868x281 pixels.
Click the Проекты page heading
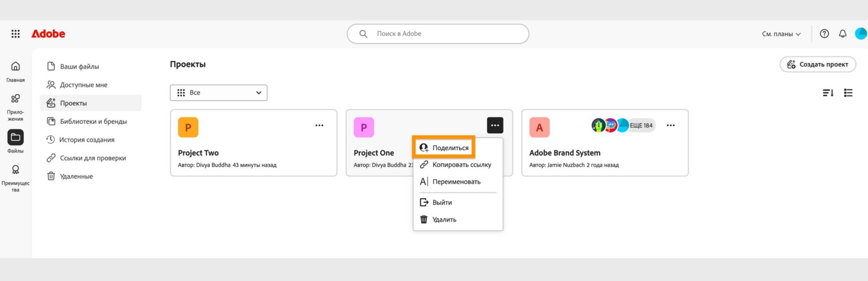pos(188,64)
